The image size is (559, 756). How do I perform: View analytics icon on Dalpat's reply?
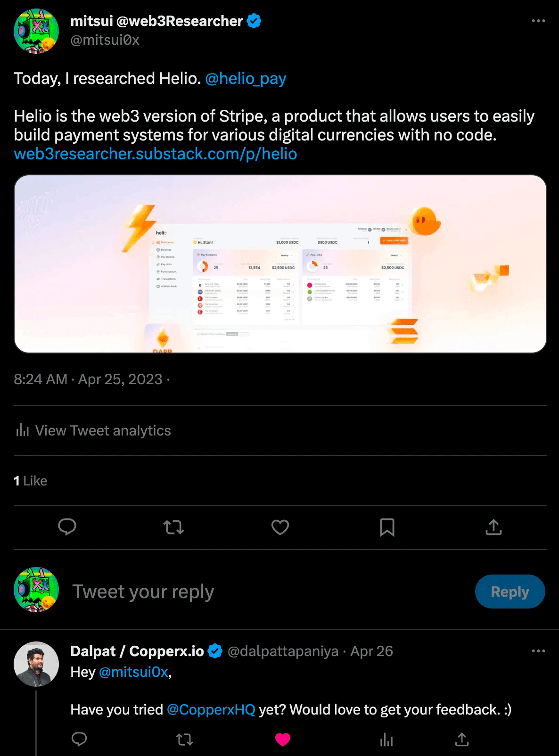tap(386, 740)
